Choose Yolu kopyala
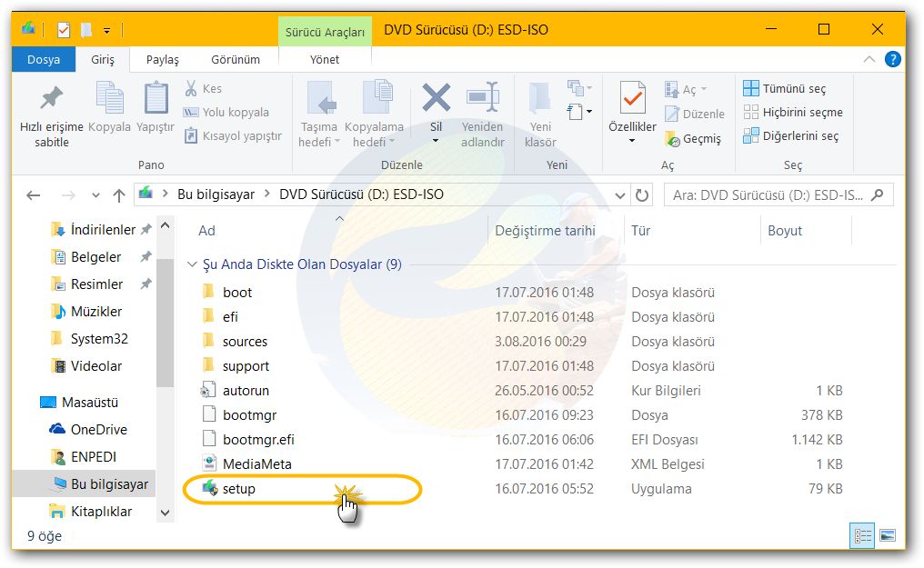924x568 pixels. pyautogui.click(x=226, y=112)
